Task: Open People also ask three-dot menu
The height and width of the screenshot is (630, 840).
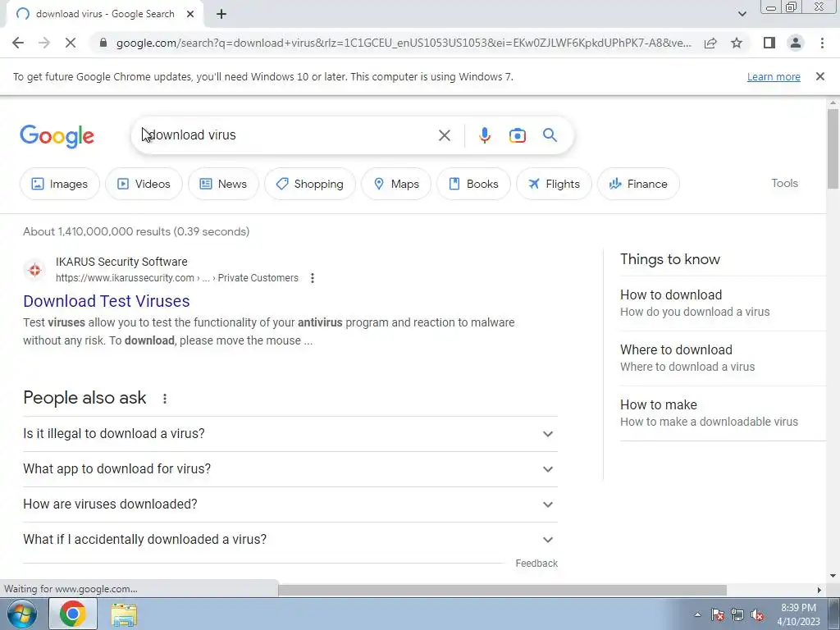Action: pyautogui.click(x=165, y=399)
